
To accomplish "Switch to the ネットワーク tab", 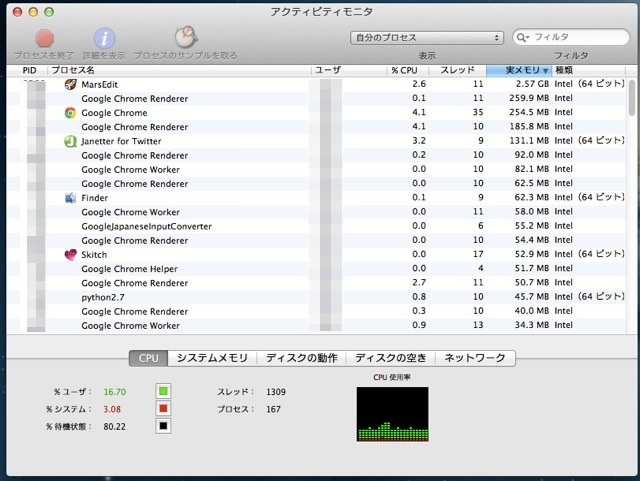I will click(475, 358).
